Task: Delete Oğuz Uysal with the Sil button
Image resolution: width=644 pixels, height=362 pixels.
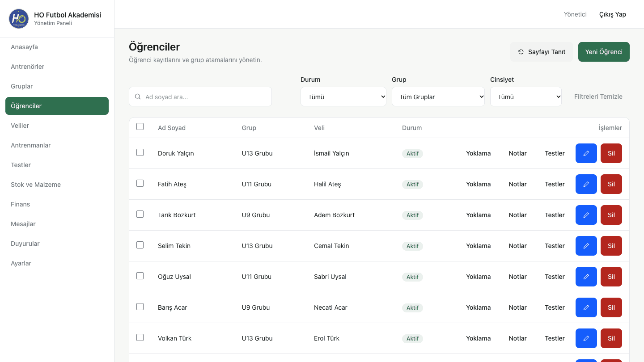Action: point(611,277)
